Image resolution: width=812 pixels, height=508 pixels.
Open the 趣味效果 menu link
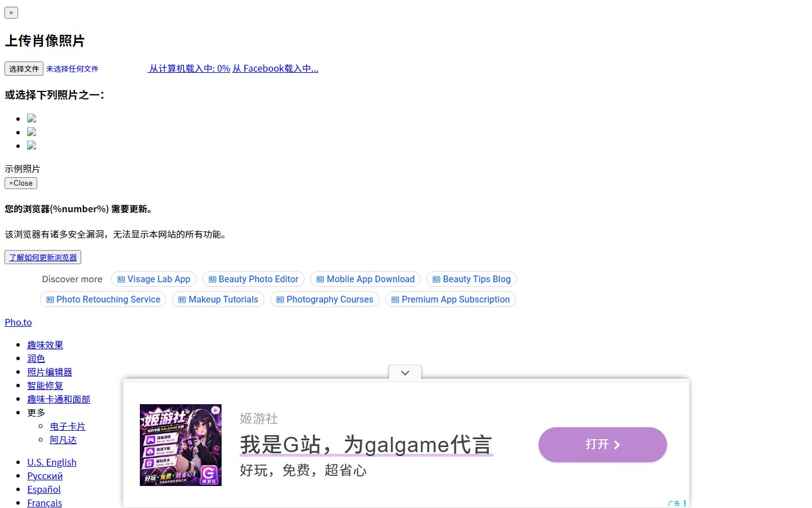point(45,345)
